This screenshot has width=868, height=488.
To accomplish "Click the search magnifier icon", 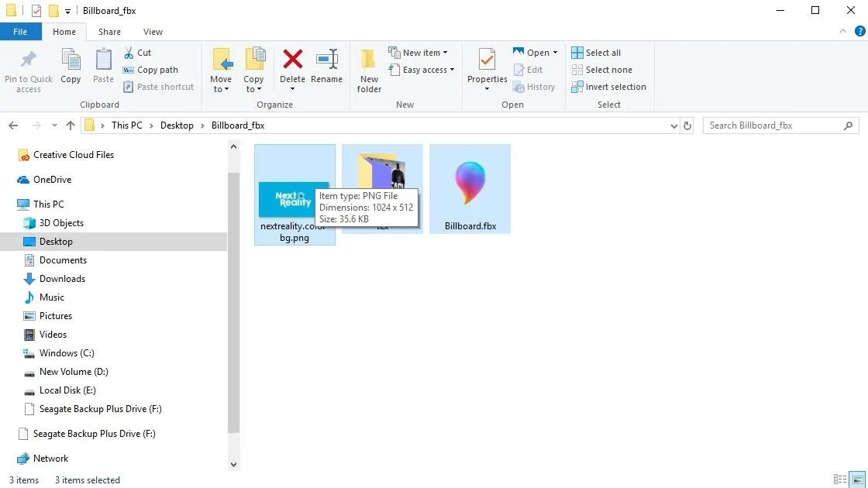I will click(x=848, y=125).
